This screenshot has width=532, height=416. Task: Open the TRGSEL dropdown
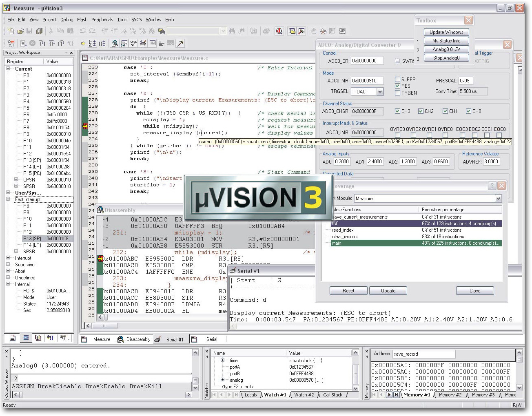(380, 92)
